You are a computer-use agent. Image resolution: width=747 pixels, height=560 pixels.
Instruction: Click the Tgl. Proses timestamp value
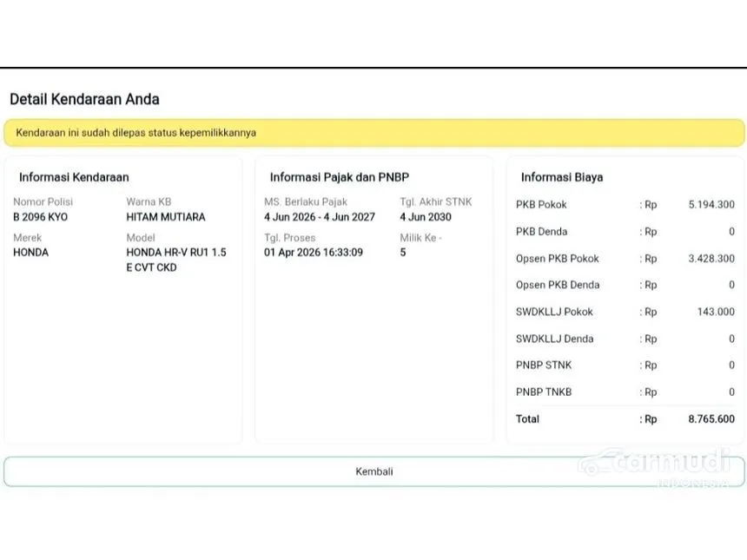pos(314,253)
